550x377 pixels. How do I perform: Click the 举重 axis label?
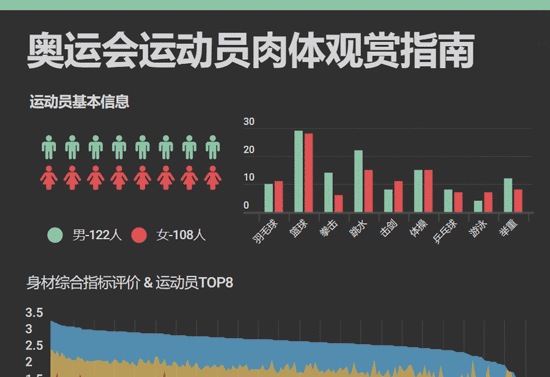[x=509, y=228]
